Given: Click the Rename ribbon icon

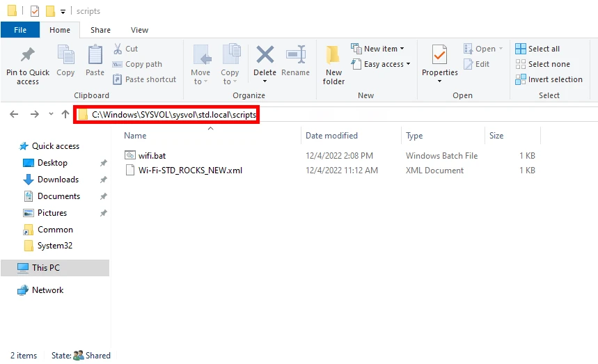Looking at the screenshot, I should (296, 54).
